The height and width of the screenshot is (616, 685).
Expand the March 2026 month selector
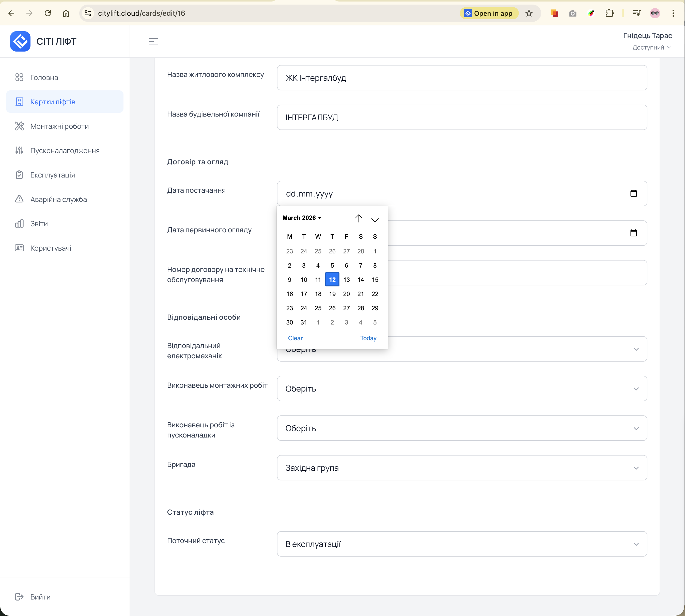tap(302, 218)
